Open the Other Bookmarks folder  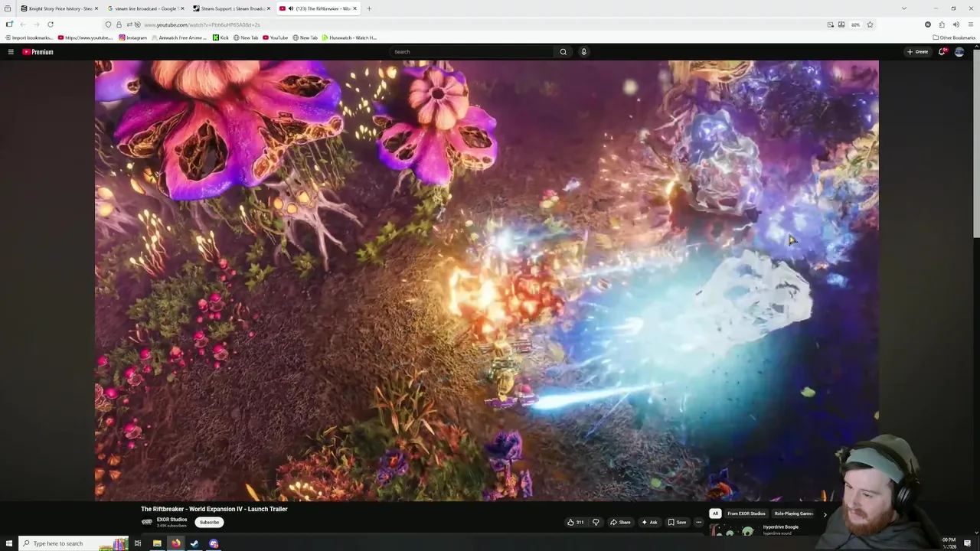[x=954, y=37]
